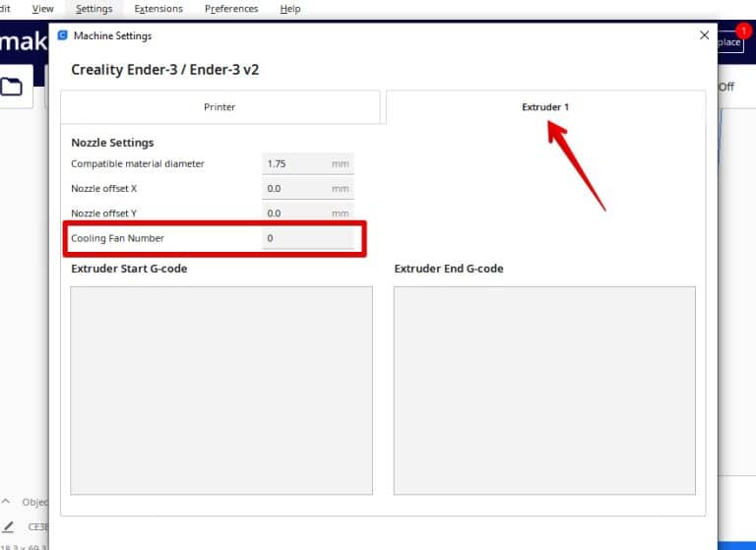The width and height of the screenshot is (756, 550).
Task: Click the red notification badge on Marketplace
Action: click(743, 31)
